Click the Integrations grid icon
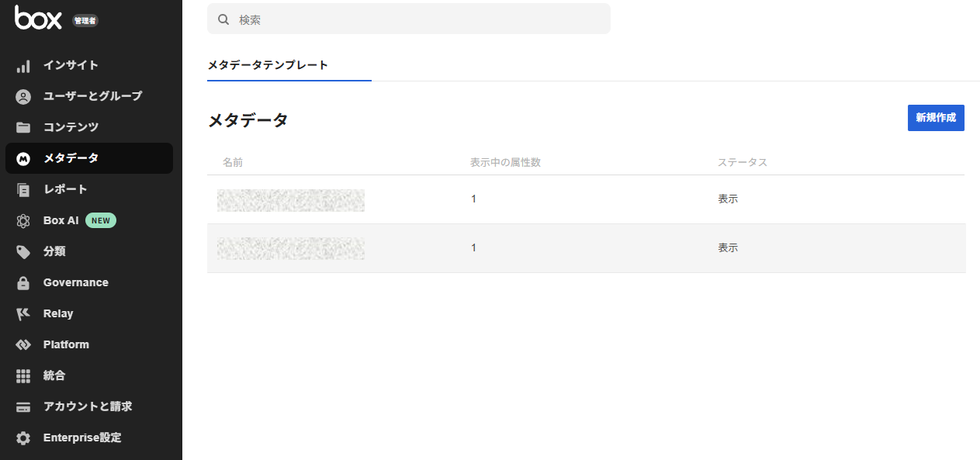Screen dimensions: 980x460 (23, 376)
